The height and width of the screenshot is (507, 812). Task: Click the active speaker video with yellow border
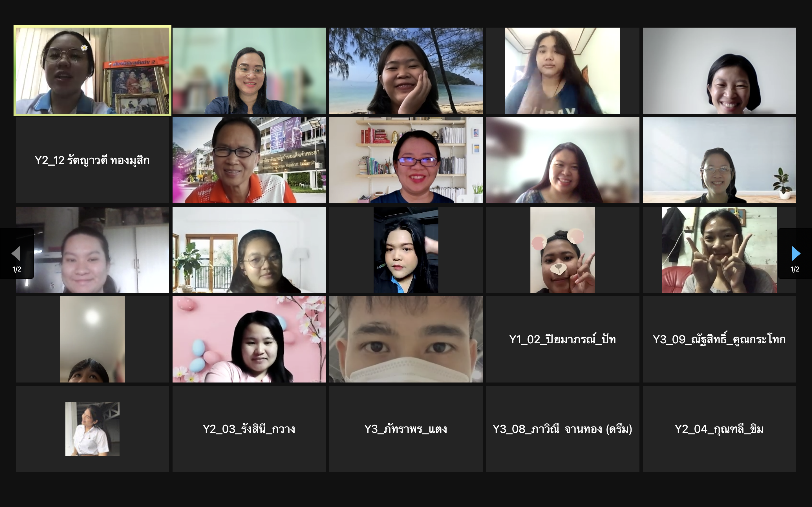(x=92, y=71)
